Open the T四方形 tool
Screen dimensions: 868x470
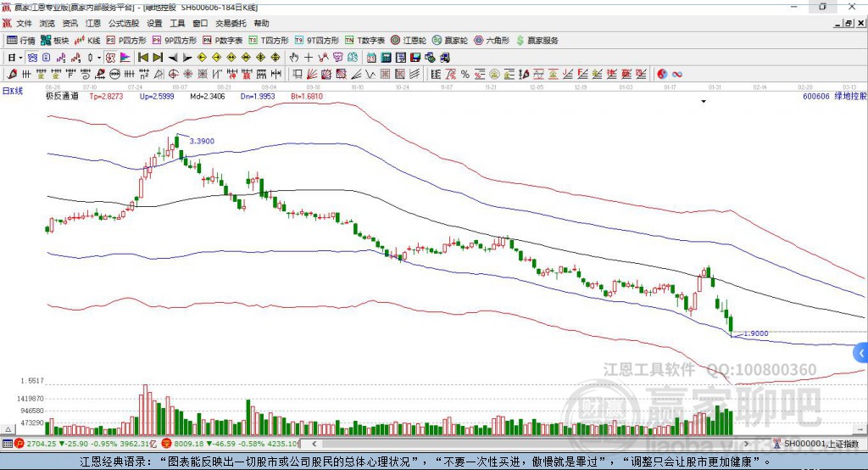pyautogui.click(x=269, y=41)
